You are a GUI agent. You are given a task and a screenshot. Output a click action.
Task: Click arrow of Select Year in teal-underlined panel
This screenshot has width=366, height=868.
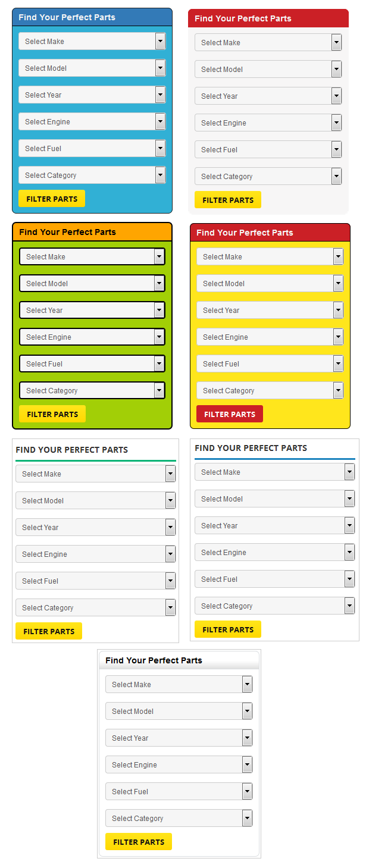click(170, 527)
